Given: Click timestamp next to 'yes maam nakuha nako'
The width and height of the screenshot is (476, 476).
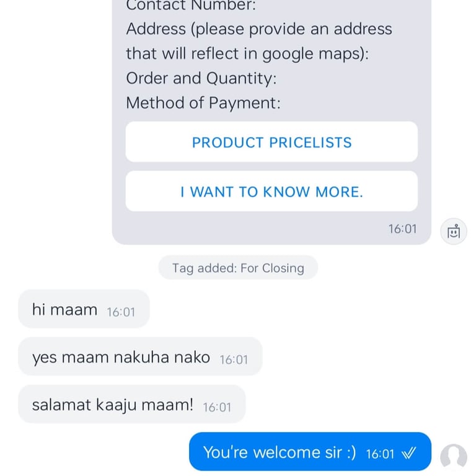Looking at the screenshot, I should [x=234, y=359].
